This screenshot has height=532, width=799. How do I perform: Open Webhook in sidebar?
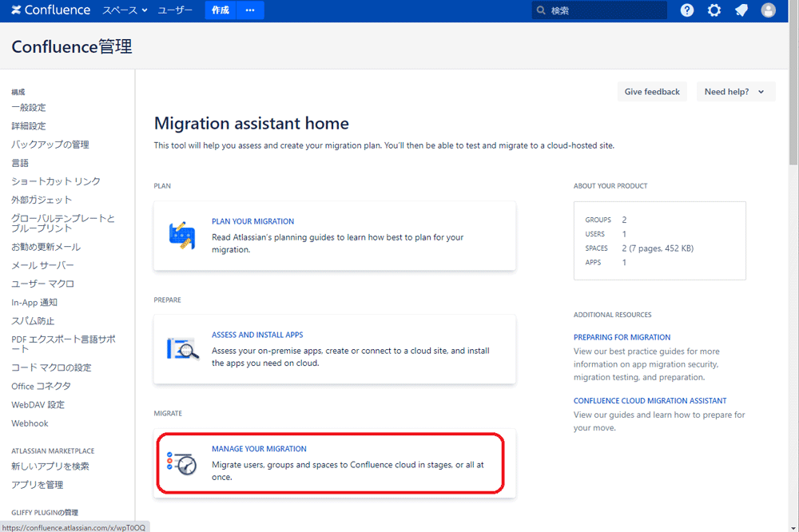coord(30,423)
